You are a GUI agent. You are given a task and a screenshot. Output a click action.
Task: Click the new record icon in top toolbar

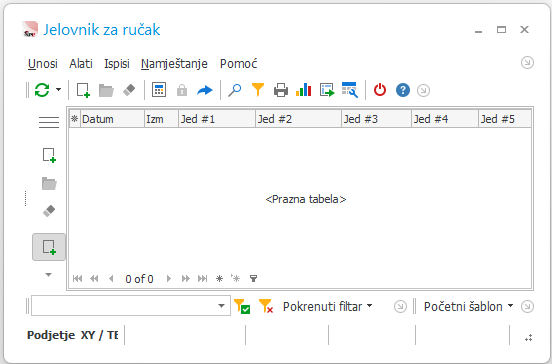click(83, 90)
